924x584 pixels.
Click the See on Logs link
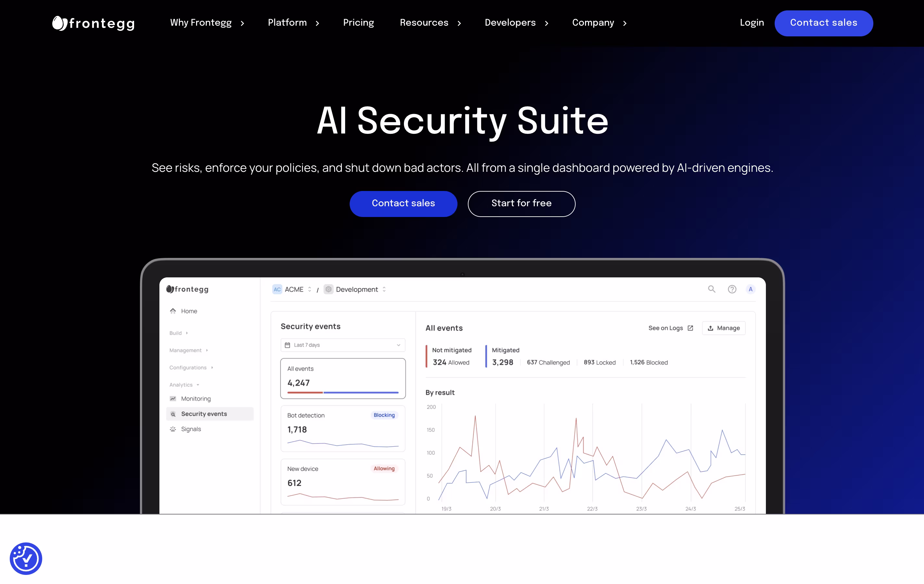point(671,328)
